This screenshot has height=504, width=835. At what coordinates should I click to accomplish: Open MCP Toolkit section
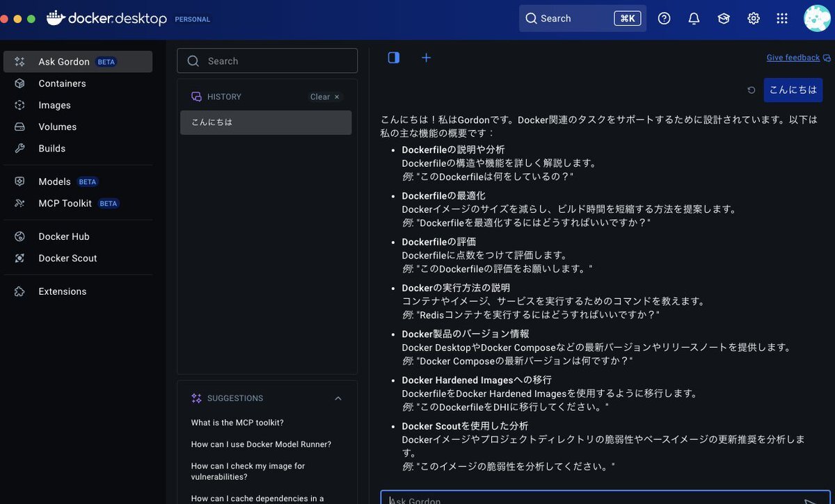78,203
